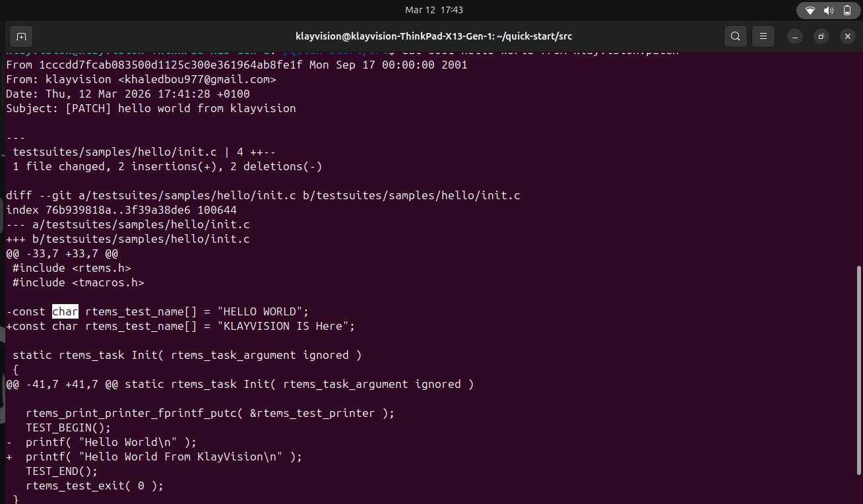Screen dimensions: 863x504
Task: Click the battery status icon
Action: pos(847,11)
